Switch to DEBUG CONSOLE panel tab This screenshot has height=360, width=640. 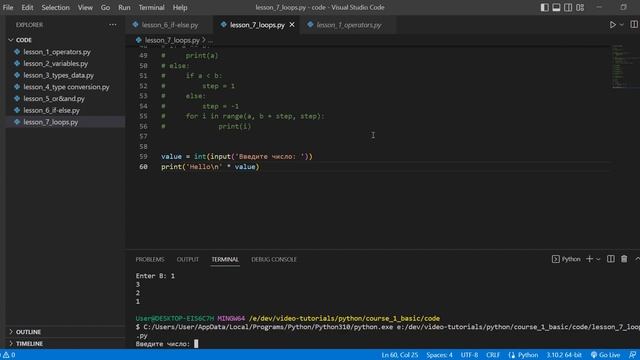274,260
